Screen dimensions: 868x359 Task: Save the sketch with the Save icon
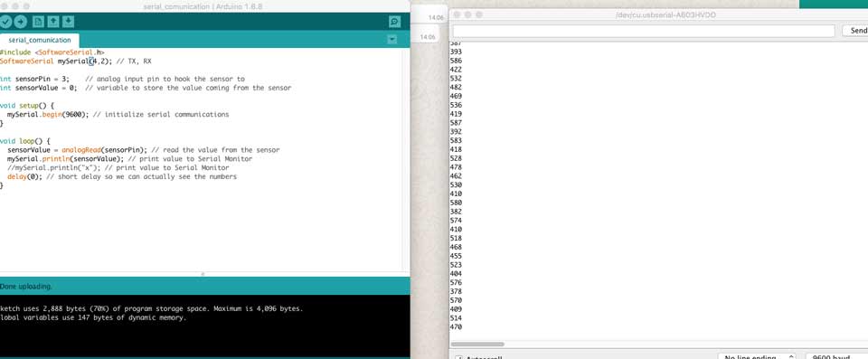[x=68, y=22]
